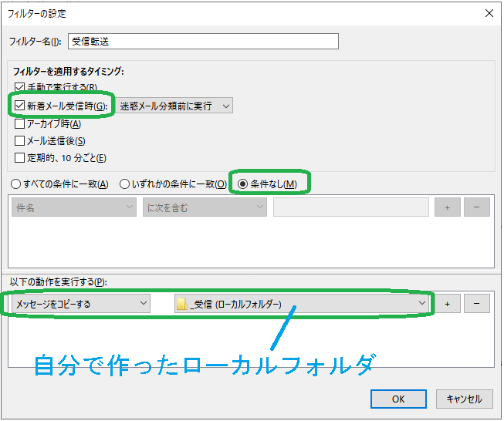504x421 pixels.
Task: Open the _受信 (ローカルフォルダー) folder dropdown
Action: coord(300,304)
